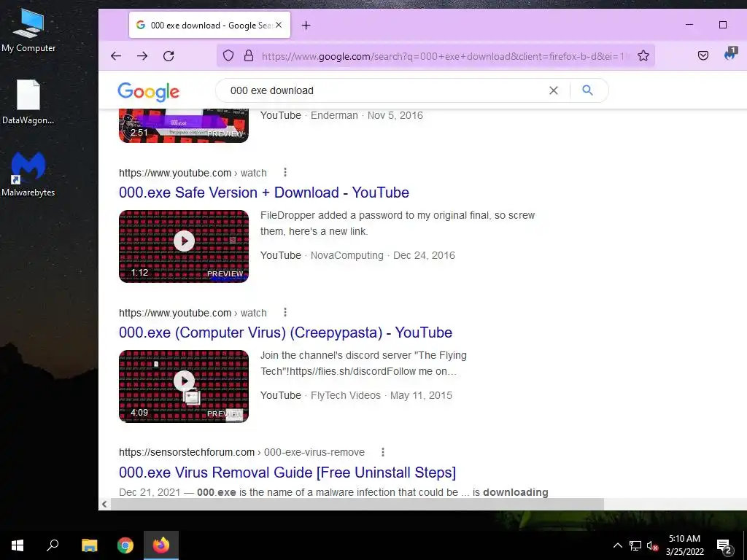This screenshot has height=560, width=747.
Task: Open the muted volume tray icon
Action: (652, 545)
